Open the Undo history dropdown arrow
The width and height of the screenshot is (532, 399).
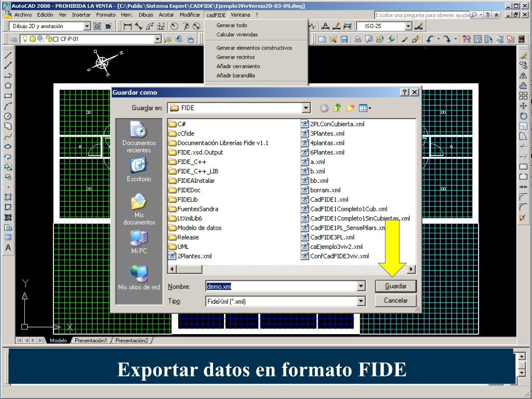[438, 39]
